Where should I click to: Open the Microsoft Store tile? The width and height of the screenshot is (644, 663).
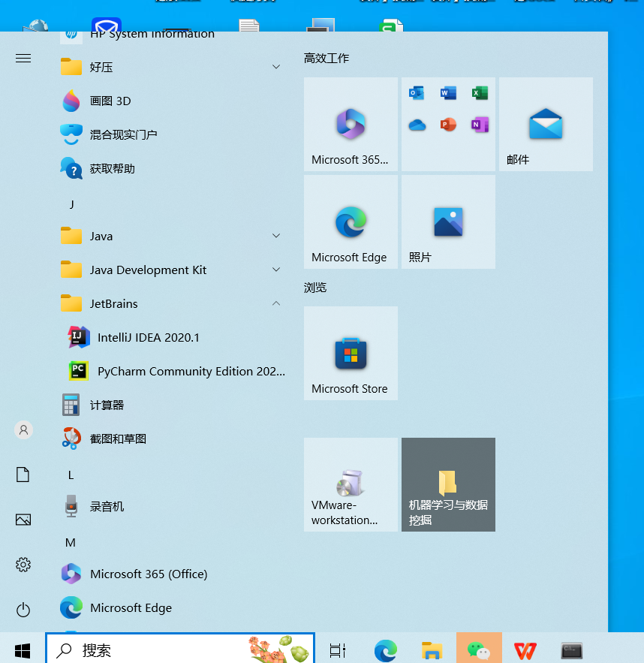coord(351,354)
